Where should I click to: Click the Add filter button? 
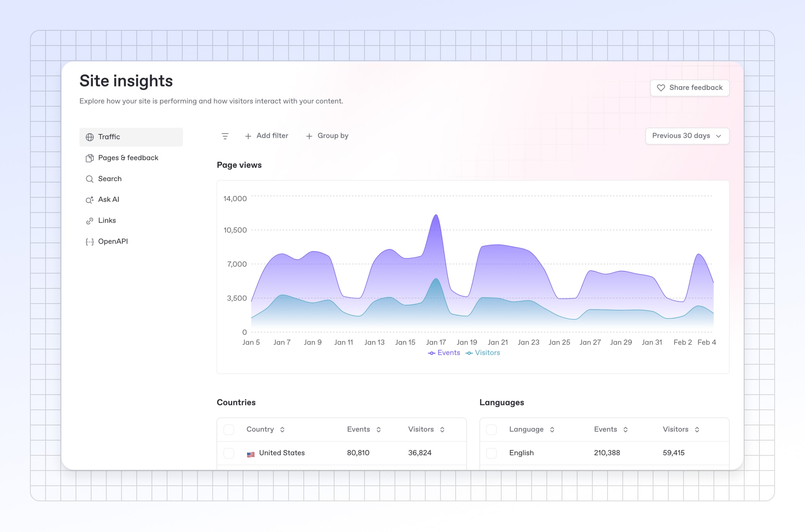click(x=267, y=136)
